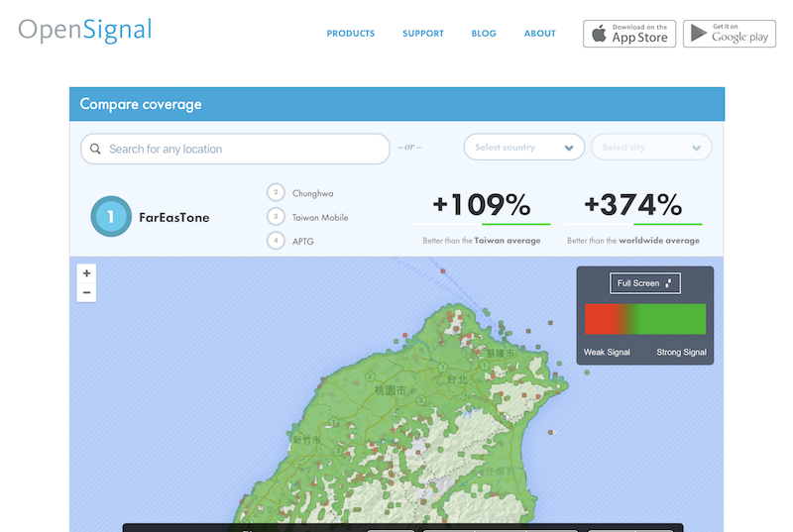793x532 pixels.
Task: Click the Apple logo icon
Action: (x=599, y=34)
